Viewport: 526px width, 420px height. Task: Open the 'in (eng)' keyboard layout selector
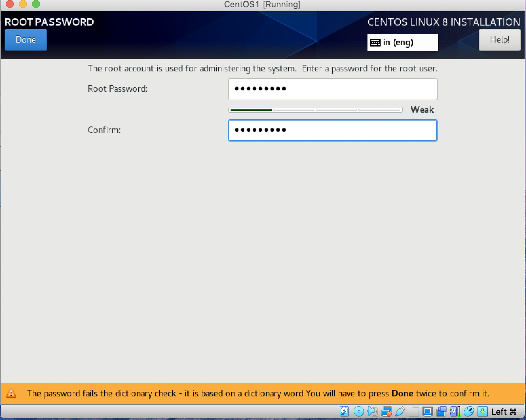tap(403, 43)
